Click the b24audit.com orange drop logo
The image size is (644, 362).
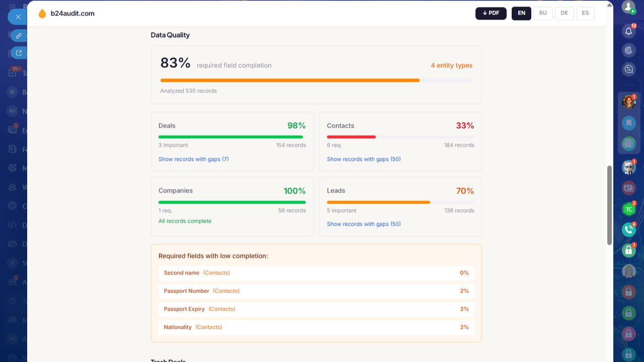[x=42, y=14]
